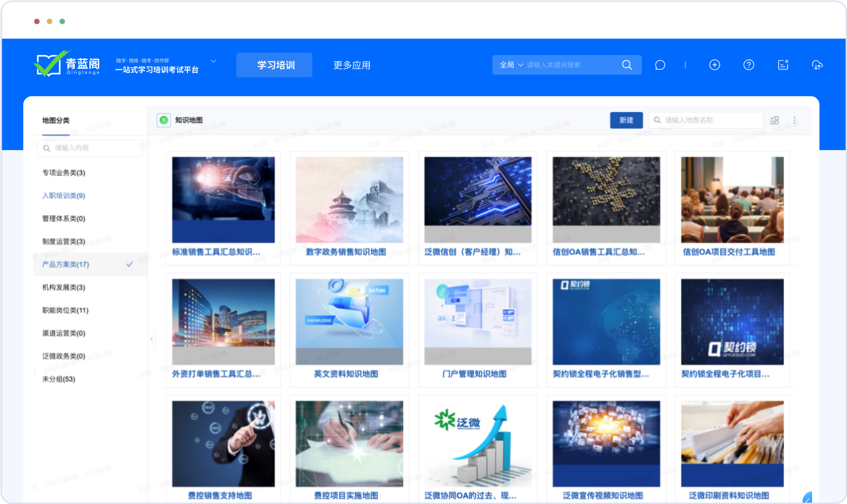Click the 请输入地图名称 search field
Image resolution: width=847 pixels, height=504 pixels.
[x=710, y=121]
